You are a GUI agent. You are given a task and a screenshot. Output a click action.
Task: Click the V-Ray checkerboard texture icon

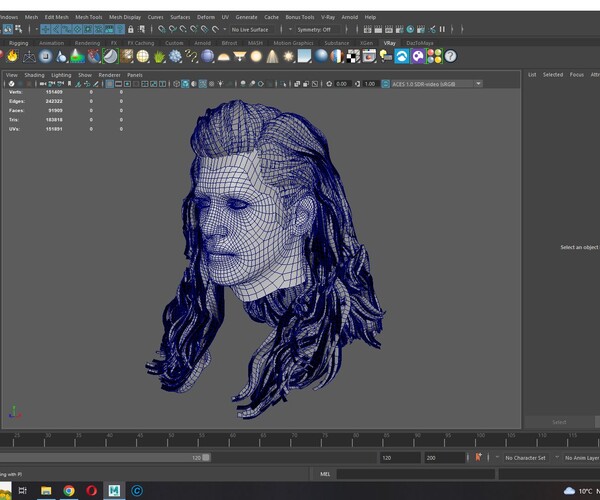(x=353, y=56)
